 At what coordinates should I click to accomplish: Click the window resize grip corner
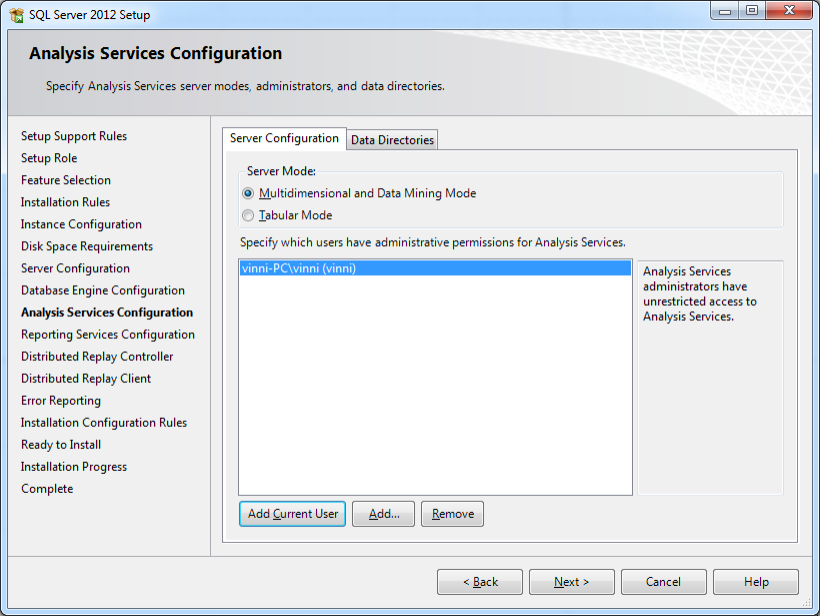pos(806,603)
